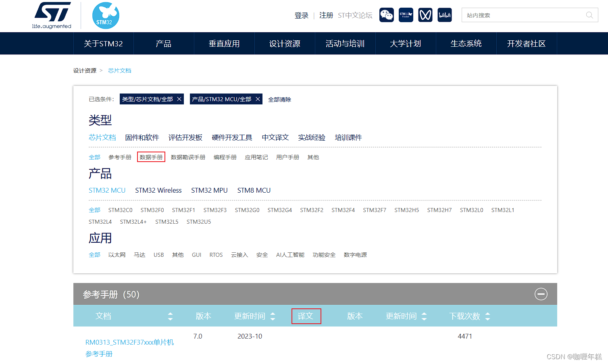Filter applications by 以太网

117,255
